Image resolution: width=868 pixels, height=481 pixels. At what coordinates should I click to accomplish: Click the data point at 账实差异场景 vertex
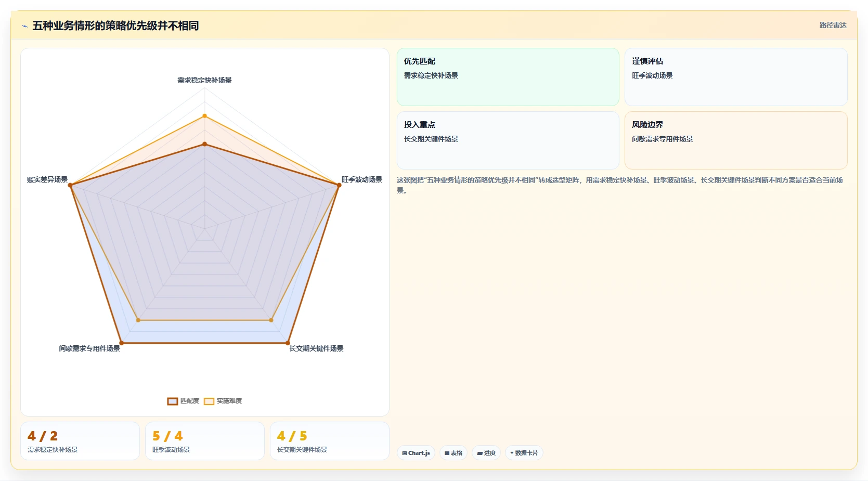(70, 185)
